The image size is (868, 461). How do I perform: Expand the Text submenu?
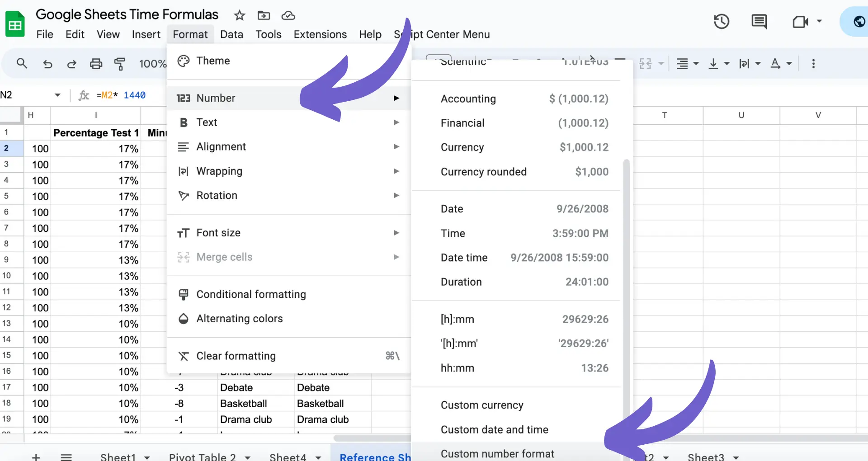[x=288, y=122]
